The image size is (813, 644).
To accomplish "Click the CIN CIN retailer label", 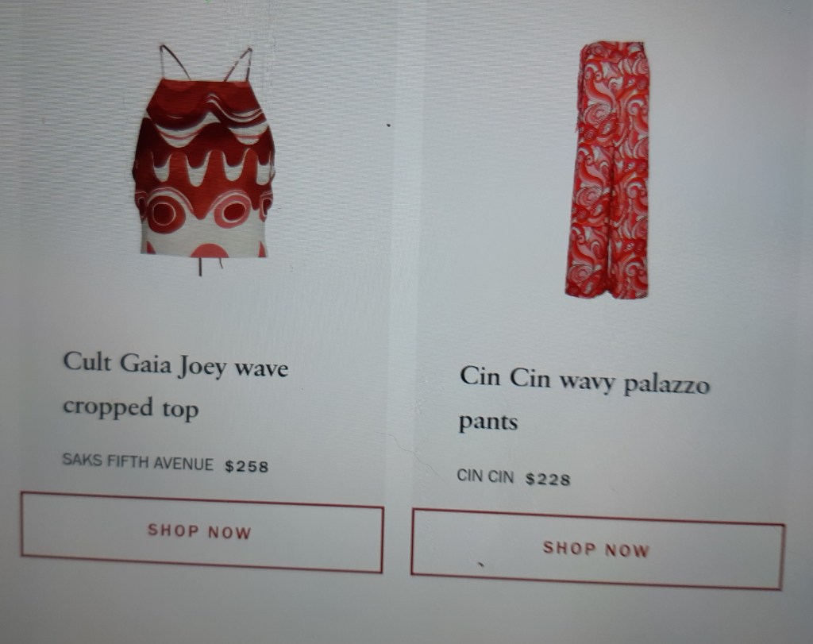I will [485, 476].
